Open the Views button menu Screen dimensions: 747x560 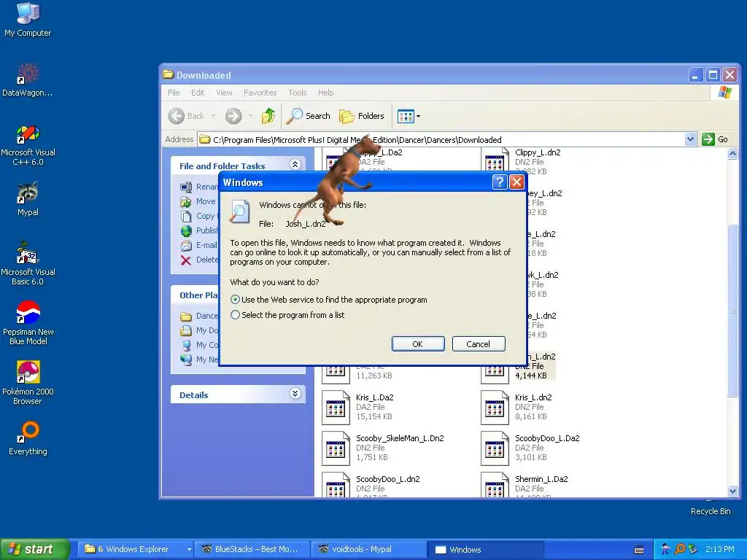point(409,116)
